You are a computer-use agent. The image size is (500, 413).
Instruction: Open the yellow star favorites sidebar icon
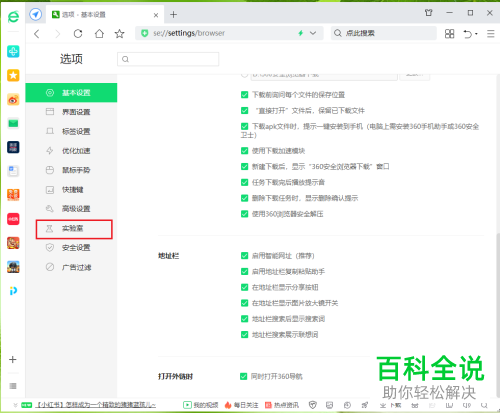click(13, 75)
